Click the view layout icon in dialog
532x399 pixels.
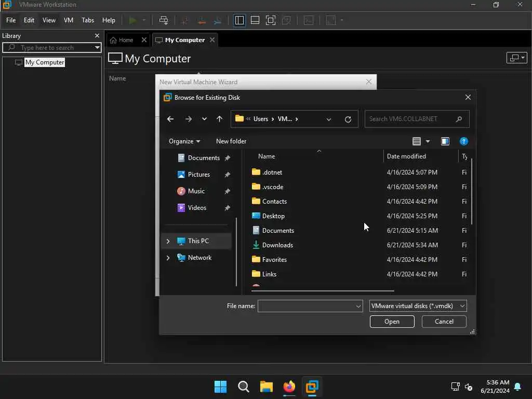[x=416, y=141]
